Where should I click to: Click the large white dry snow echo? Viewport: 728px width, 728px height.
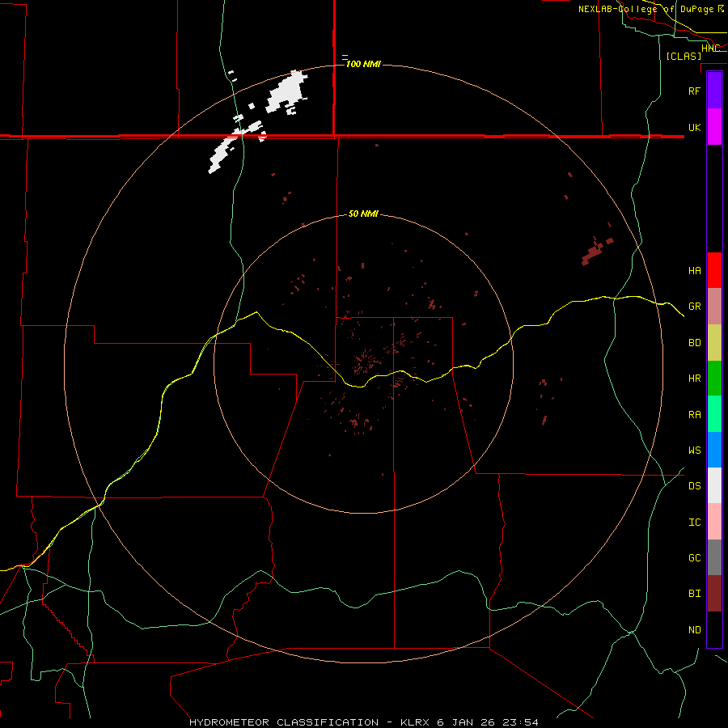[286, 92]
